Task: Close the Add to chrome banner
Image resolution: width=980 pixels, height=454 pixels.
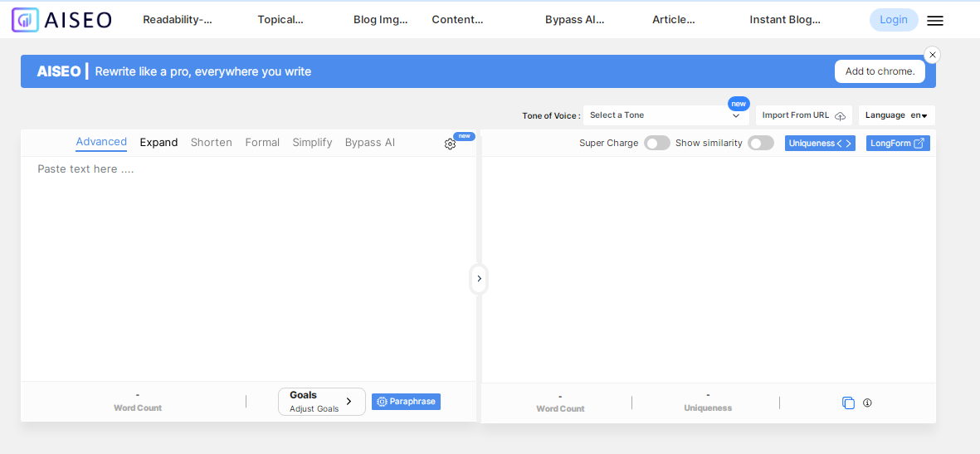Action: coord(932,55)
